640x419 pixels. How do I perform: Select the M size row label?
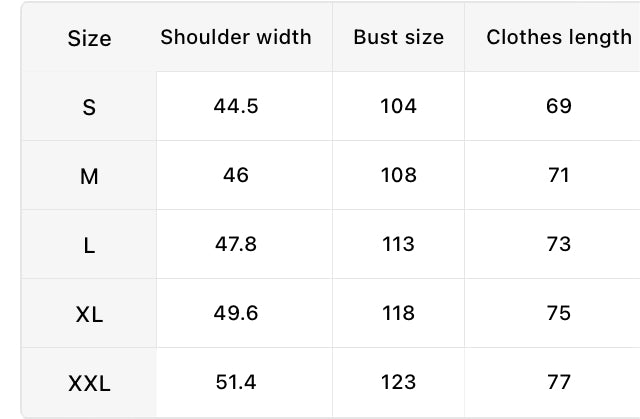89,177
